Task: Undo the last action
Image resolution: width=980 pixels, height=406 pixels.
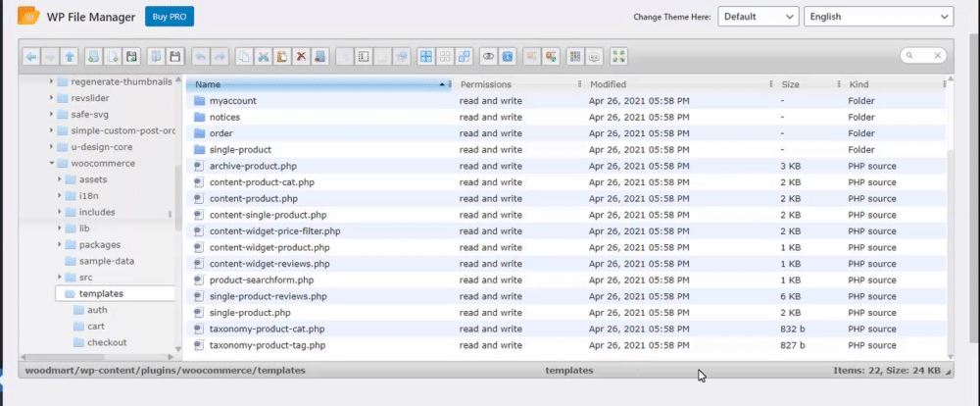Action: [x=201, y=56]
